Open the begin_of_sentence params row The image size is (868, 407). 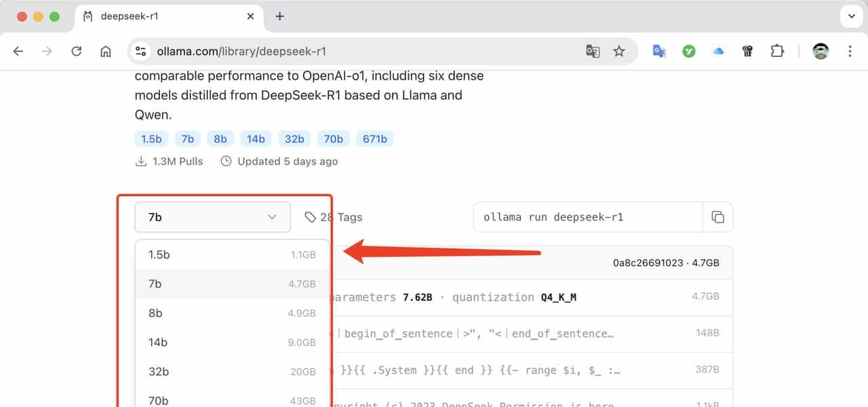tap(532, 333)
